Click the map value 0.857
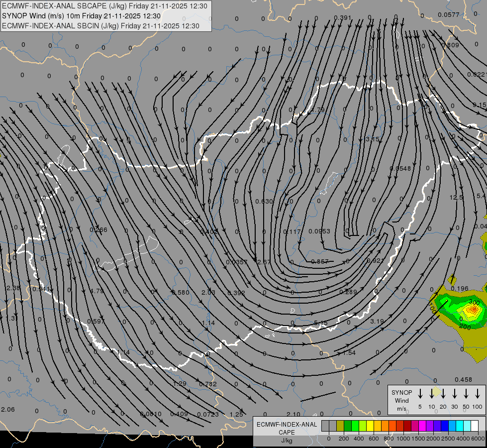The height and width of the screenshot is (448, 487). 319,261
